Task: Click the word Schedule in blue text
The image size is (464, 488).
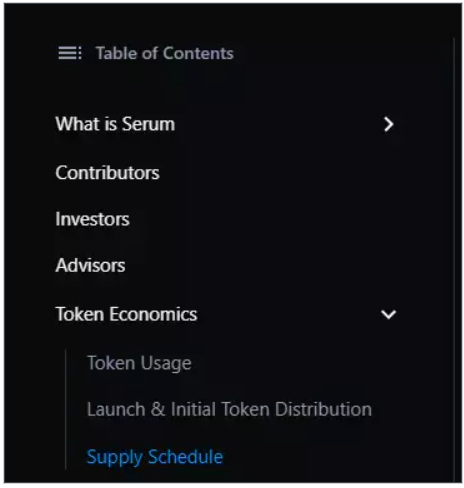Action: 186,457
